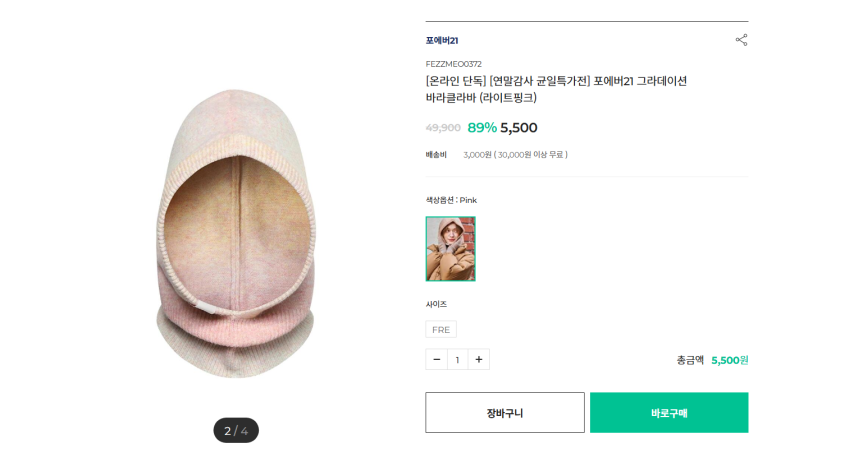The width and height of the screenshot is (849, 458).
Task: Increase quantity with the plus button
Action: click(479, 360)
